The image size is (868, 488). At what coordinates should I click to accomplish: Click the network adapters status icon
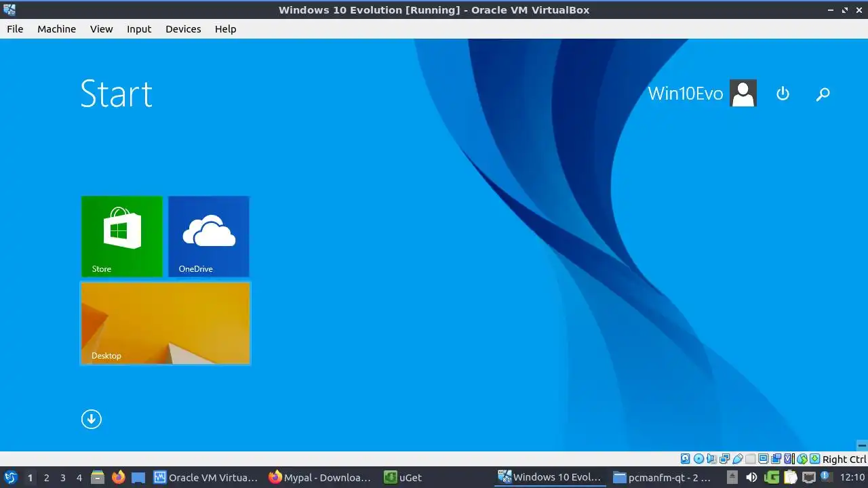coord(725,460)
